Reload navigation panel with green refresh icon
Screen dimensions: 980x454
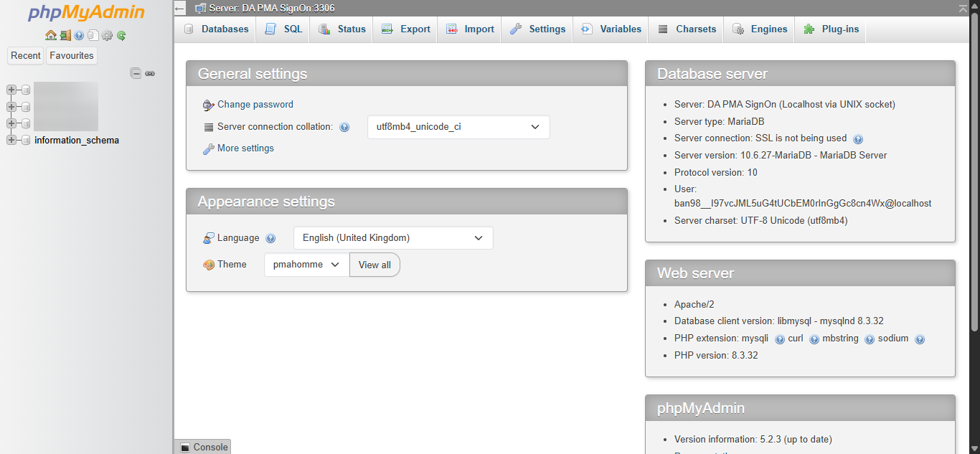click(121, 35)
